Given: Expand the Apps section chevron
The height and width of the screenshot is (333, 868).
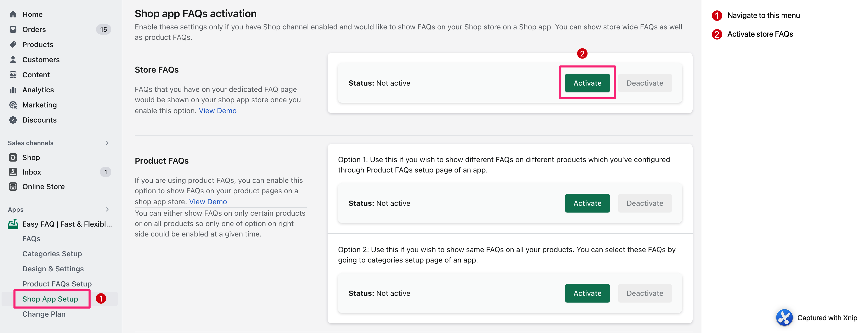Looking at the screenshot, I should pos(107,210).
